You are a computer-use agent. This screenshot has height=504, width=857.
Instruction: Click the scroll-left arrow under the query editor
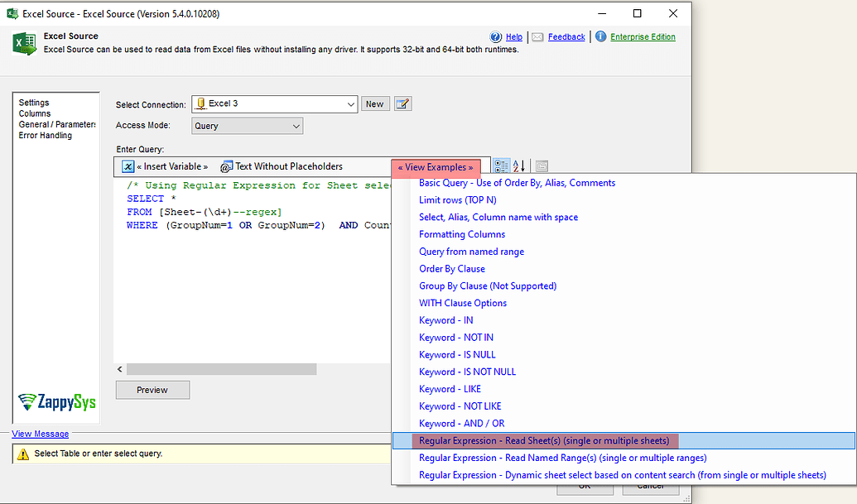(120, 370)
